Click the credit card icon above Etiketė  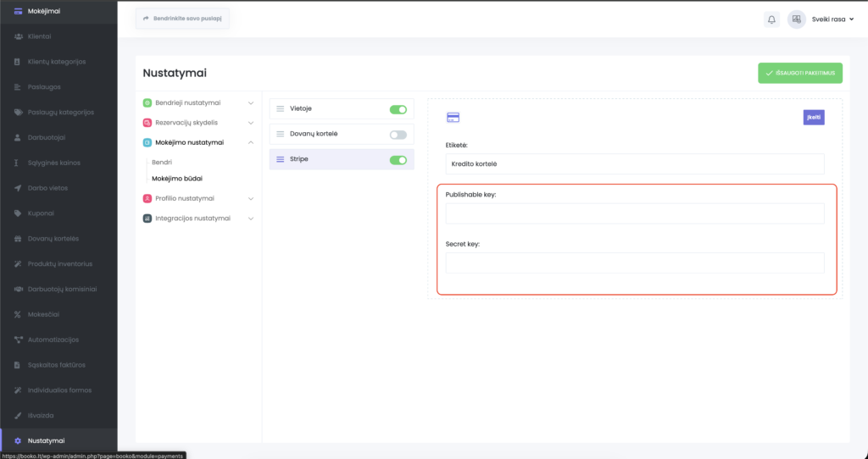tap(453, 118)
